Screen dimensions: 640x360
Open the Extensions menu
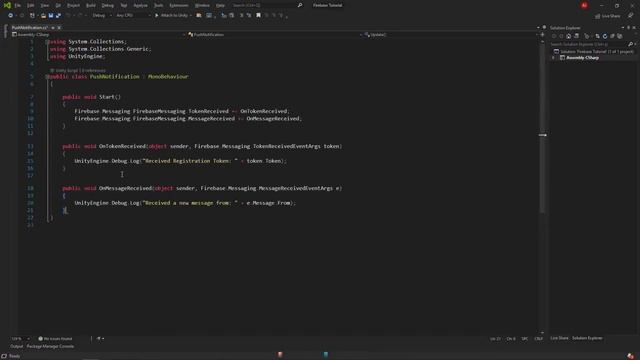tap(179, 5)
